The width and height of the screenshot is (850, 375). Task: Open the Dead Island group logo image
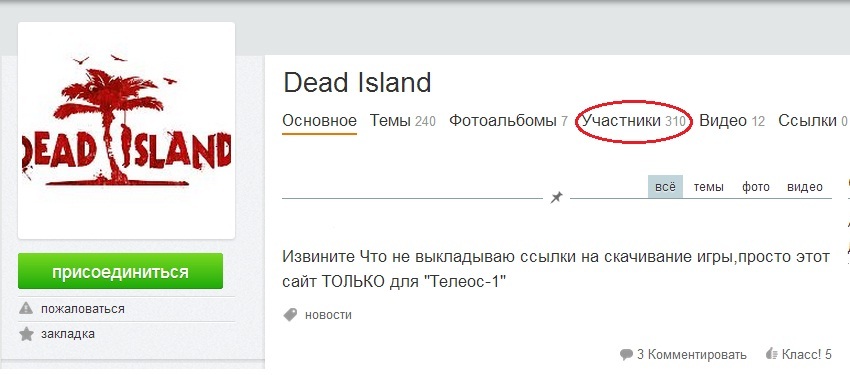click(126, 131)
